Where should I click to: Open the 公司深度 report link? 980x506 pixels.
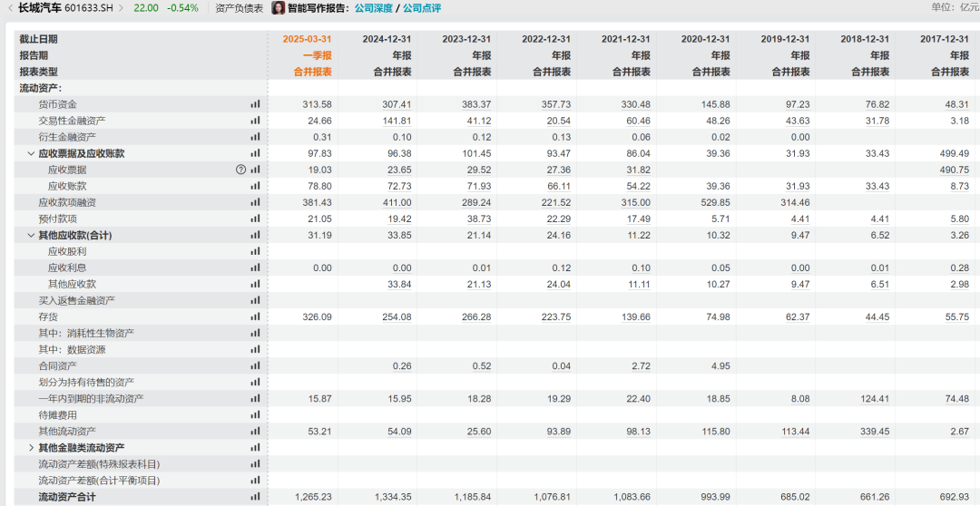tap(374, 8)
